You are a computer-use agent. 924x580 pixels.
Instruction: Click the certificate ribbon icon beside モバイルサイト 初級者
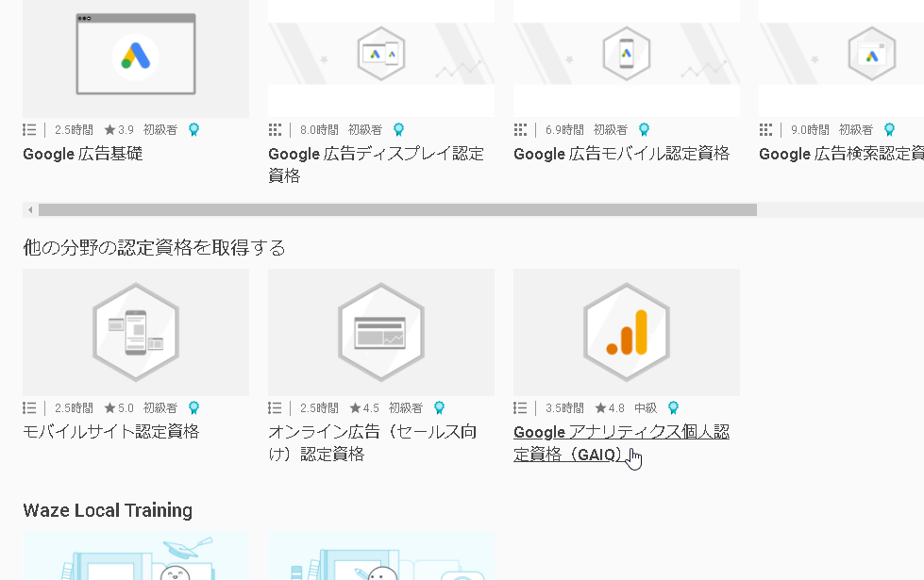[193, 408]
